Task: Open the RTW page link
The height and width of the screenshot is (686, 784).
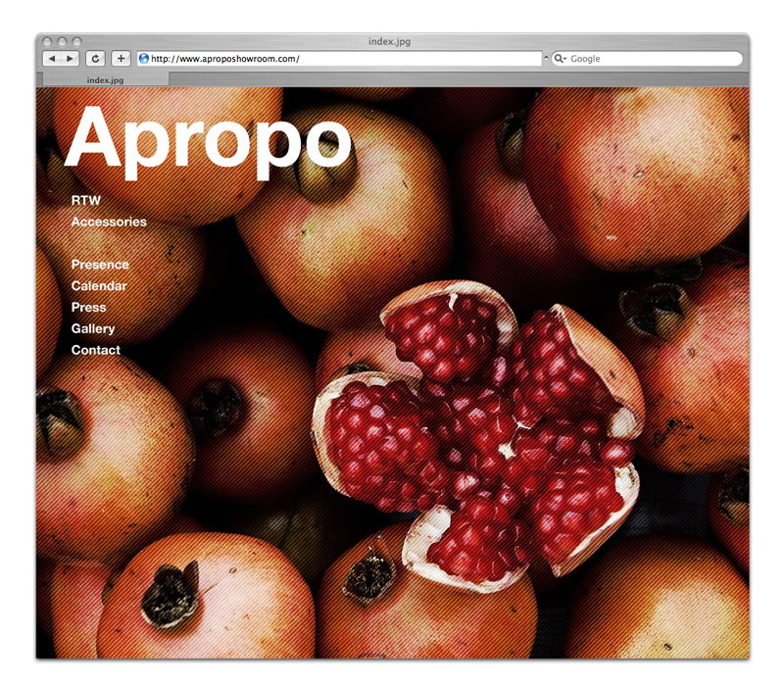Action: (x=86, y=201)
